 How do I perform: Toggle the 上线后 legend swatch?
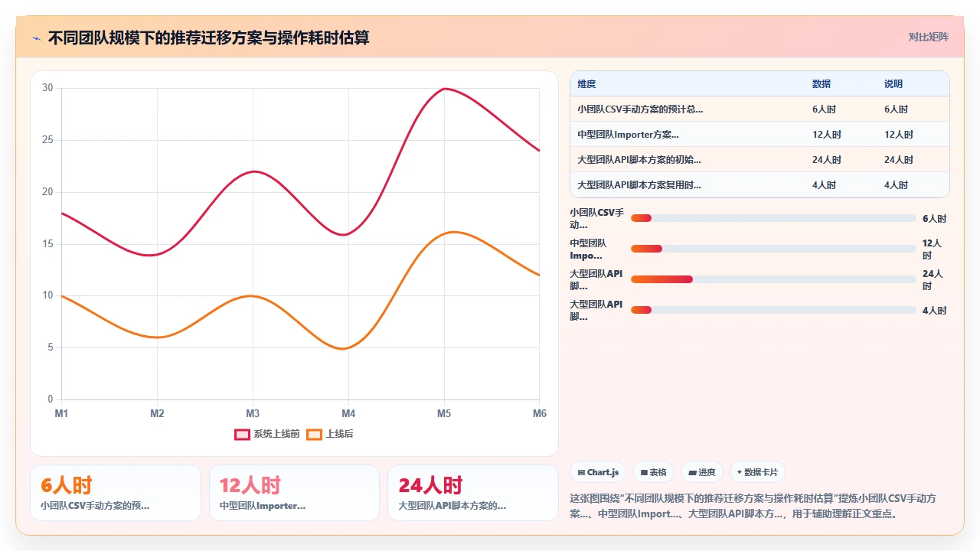pos(314,434)
